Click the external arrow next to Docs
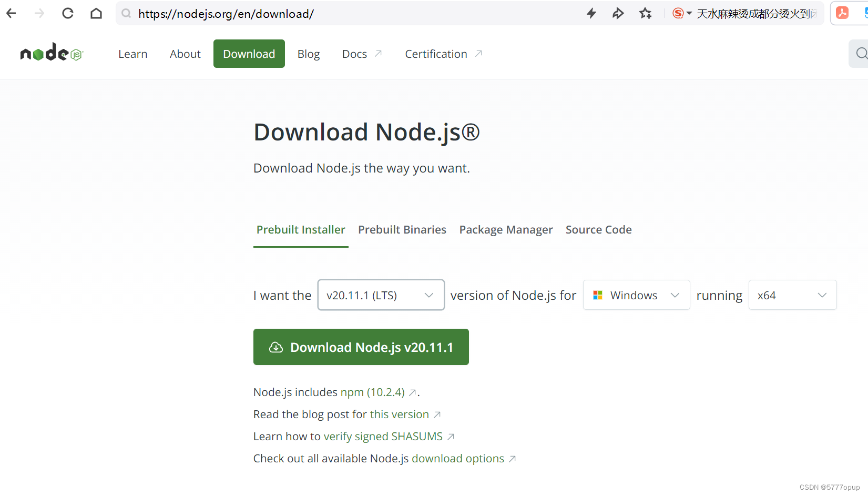 tap(378, 54)
